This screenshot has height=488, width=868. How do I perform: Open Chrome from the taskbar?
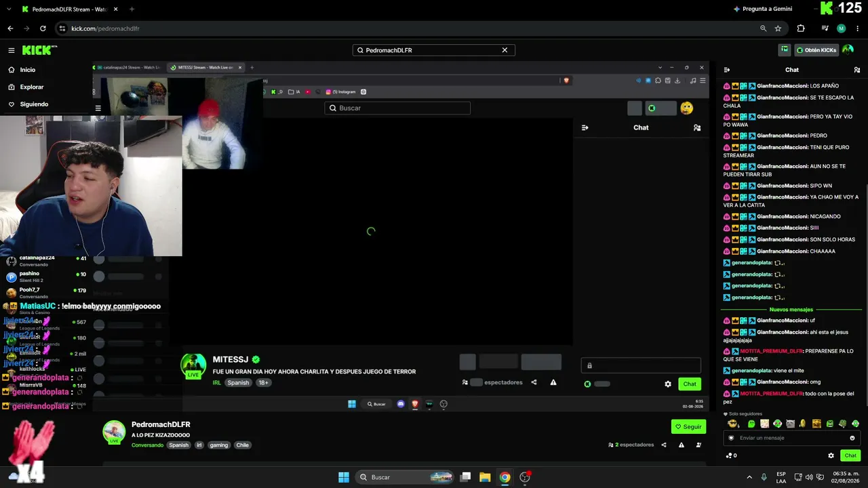point(505,477)
